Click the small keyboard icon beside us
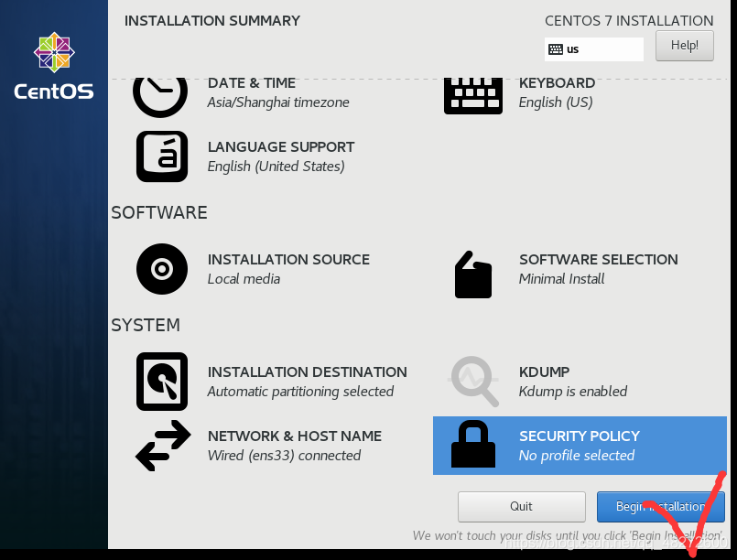Viewport: 737px width, 560px height. click(x=556, y=49)
